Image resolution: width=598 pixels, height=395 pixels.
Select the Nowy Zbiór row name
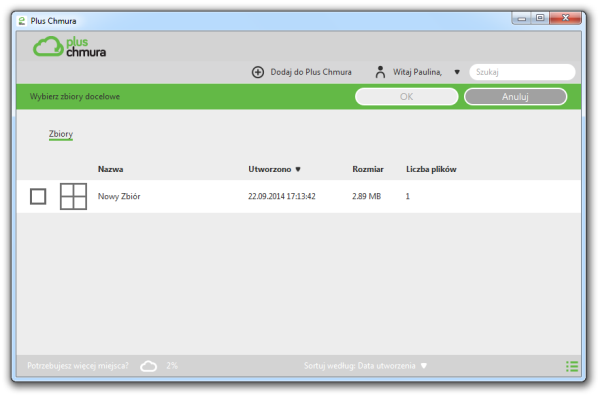pos(119,196)
